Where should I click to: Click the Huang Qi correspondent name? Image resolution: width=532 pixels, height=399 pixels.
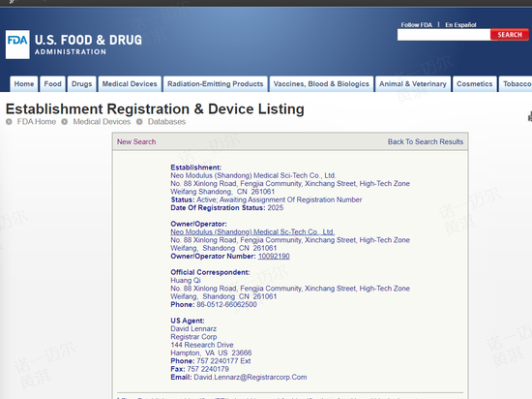[186, 281]
